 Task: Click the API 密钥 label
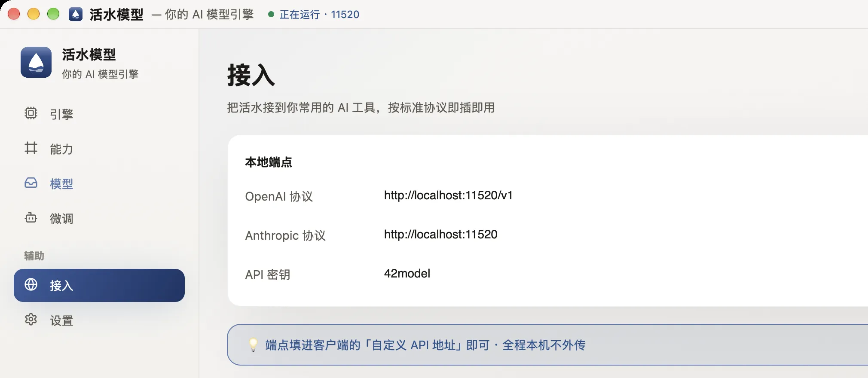pyautogui.click(x=268, y=274)
